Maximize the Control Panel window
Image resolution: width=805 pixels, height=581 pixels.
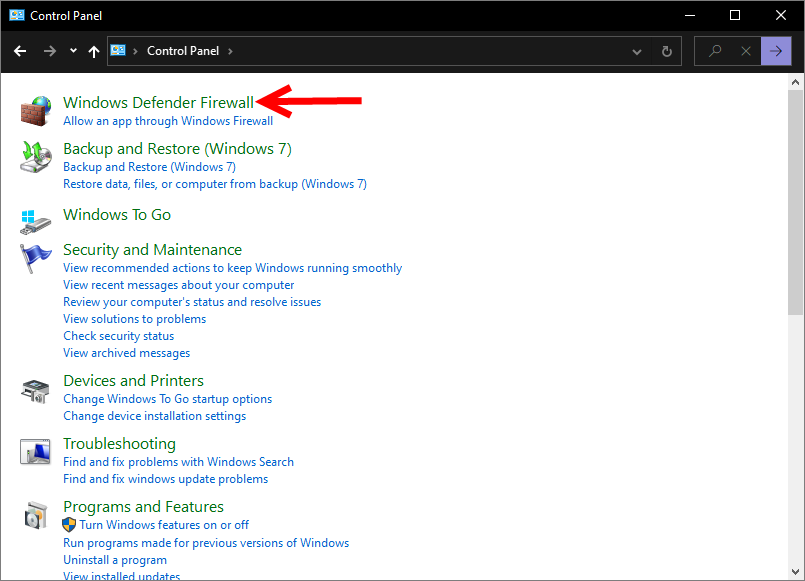(735, 15)
